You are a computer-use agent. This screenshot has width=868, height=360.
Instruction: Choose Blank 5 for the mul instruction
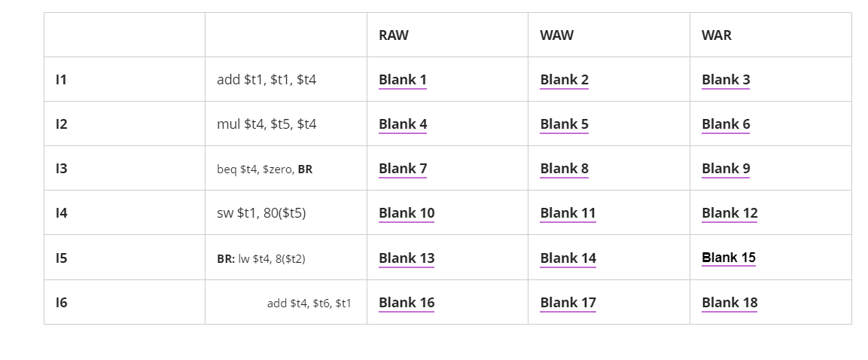(564, 124)
